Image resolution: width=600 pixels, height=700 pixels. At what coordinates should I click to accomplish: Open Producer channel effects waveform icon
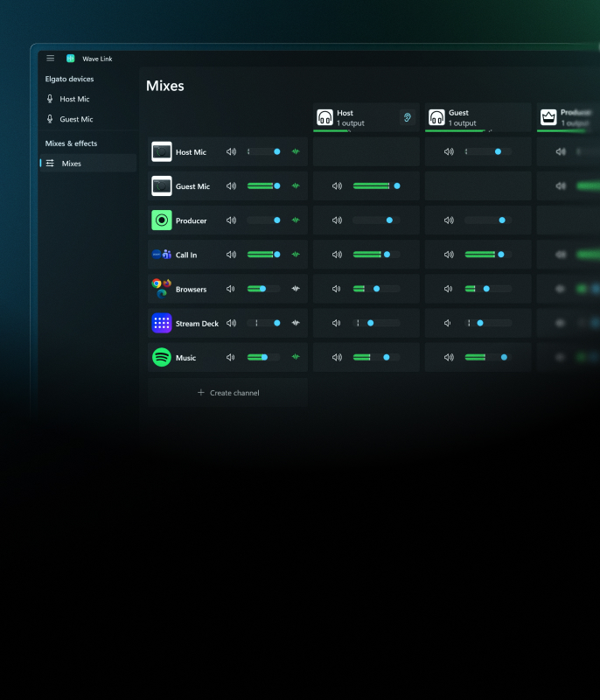(296, 220)
